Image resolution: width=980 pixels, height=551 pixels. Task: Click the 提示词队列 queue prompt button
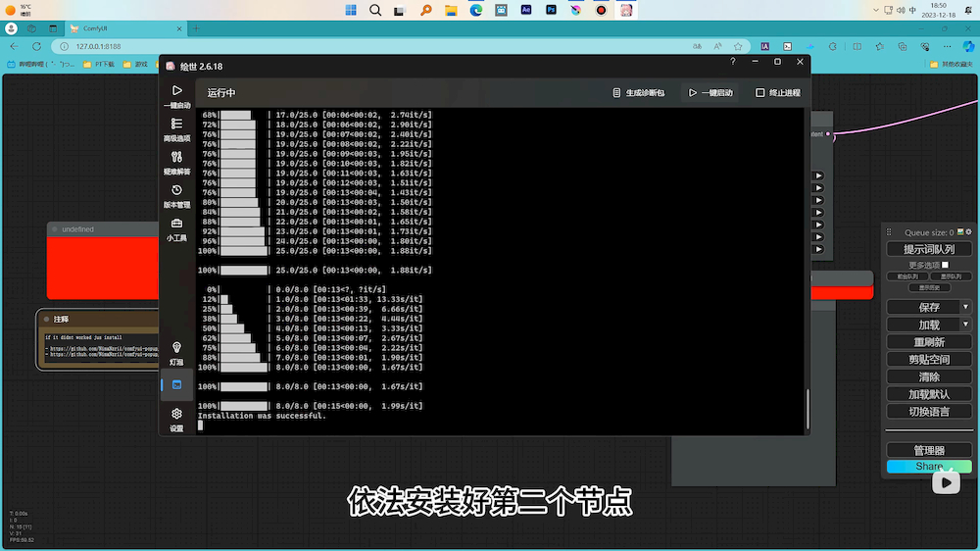pos(928,249)
